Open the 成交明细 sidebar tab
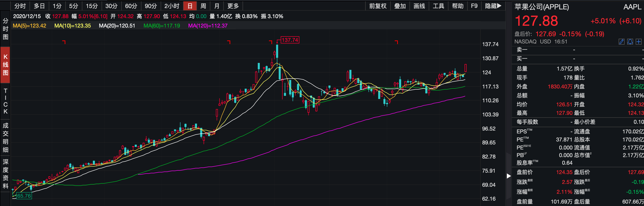Viewport: 644px width, 206px height. [5, 137]
